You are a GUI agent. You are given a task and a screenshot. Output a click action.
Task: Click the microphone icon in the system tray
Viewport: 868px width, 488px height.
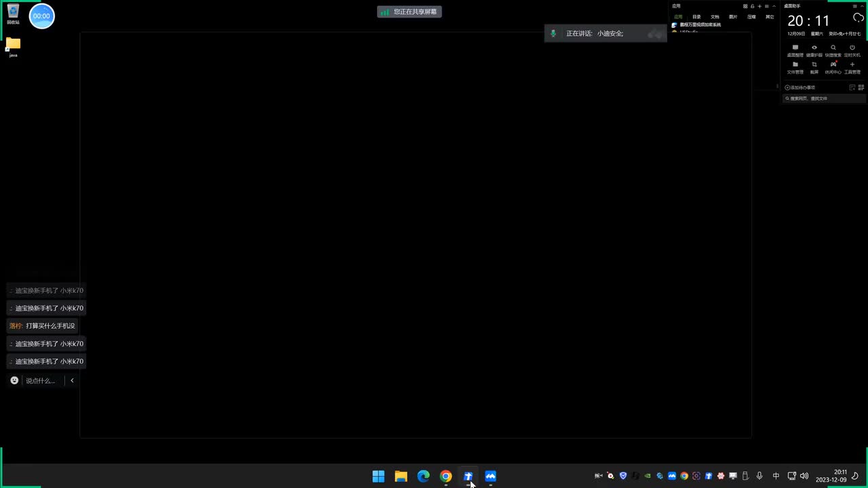coord(759,476)
